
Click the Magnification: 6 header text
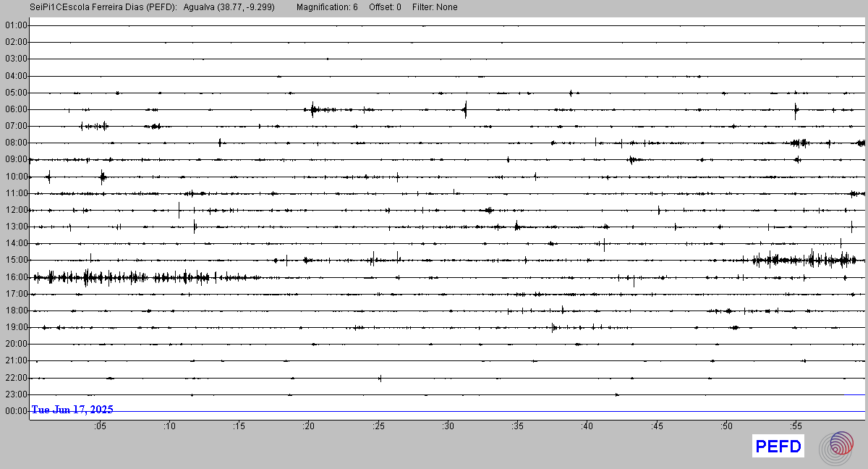click(327, 7)
